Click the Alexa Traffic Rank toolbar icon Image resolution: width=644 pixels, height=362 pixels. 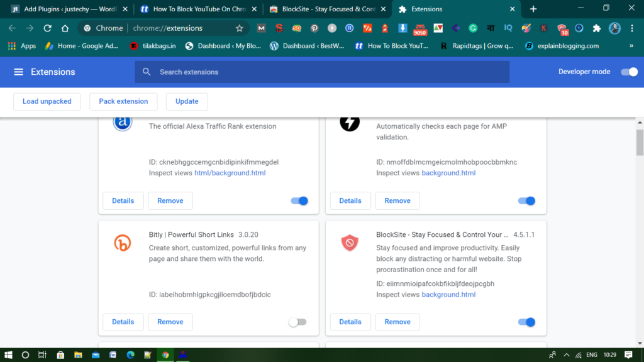[x=349, y=28]
